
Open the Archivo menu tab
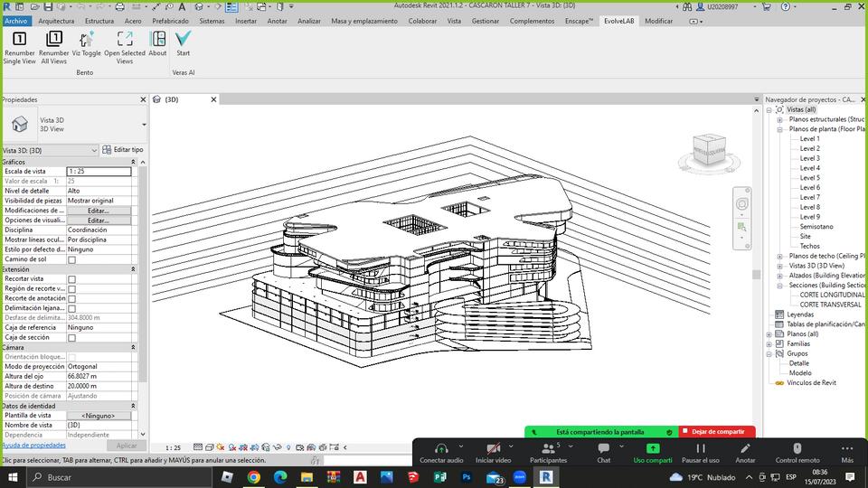coord(16,21)
